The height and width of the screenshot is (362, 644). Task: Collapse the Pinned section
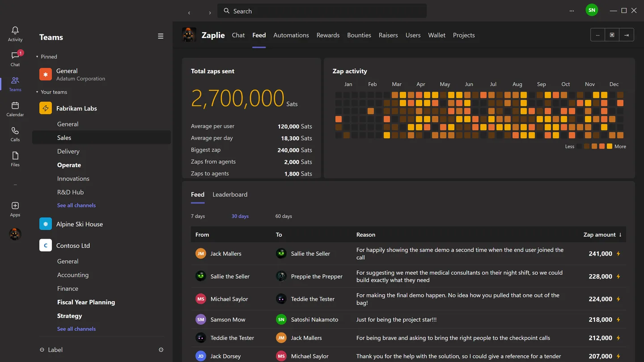click(37, 57)
